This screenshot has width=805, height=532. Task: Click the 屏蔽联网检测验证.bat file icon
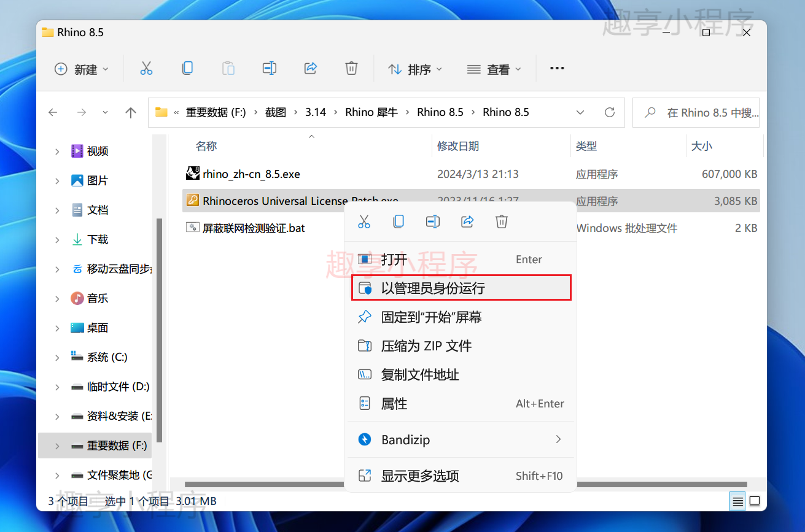coord(192,228)
